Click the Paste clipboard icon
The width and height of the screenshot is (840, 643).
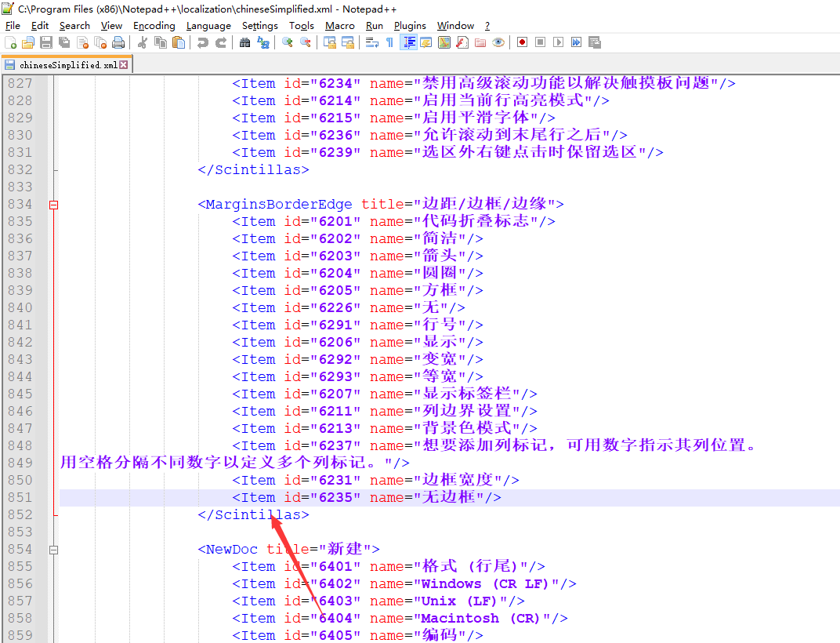(x=179, y=43)
